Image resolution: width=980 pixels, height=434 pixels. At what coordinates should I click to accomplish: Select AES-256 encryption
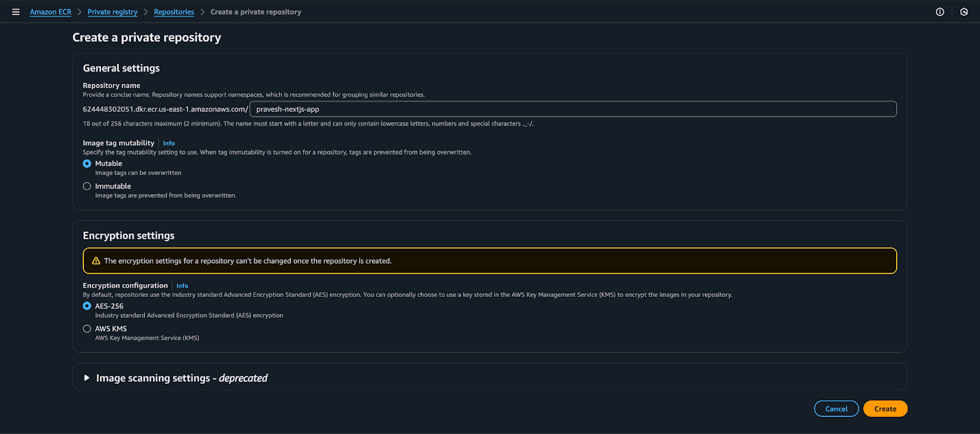[87, 306]
